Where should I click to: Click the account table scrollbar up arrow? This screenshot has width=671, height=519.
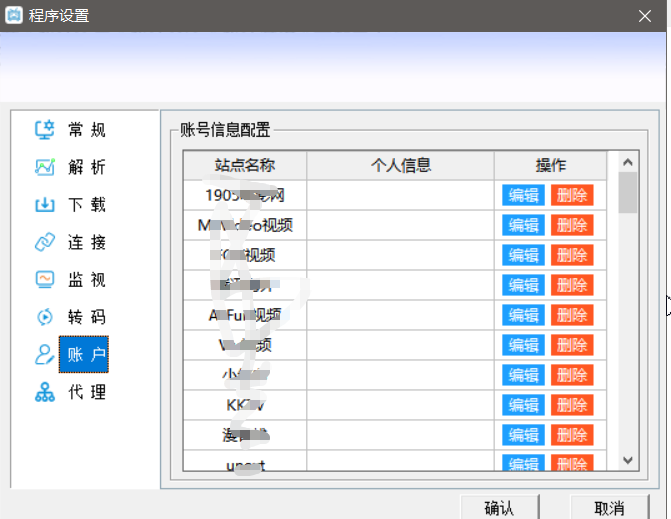[x=628, y=162]
